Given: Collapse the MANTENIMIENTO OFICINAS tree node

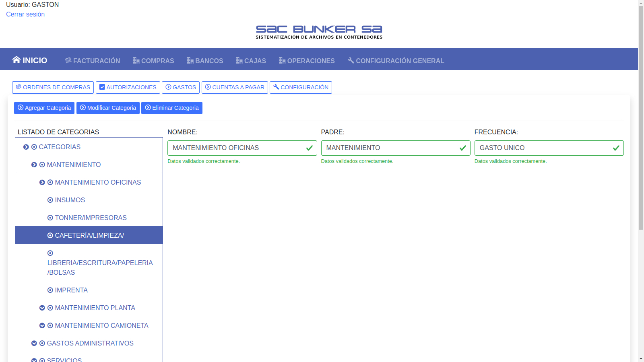Looking at the screenshot, I should click(42, 183).
